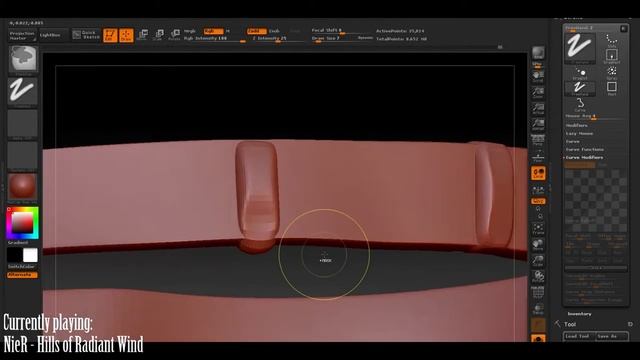
Task: Click the Zoom canvas icon
Action: click(538, 92)
